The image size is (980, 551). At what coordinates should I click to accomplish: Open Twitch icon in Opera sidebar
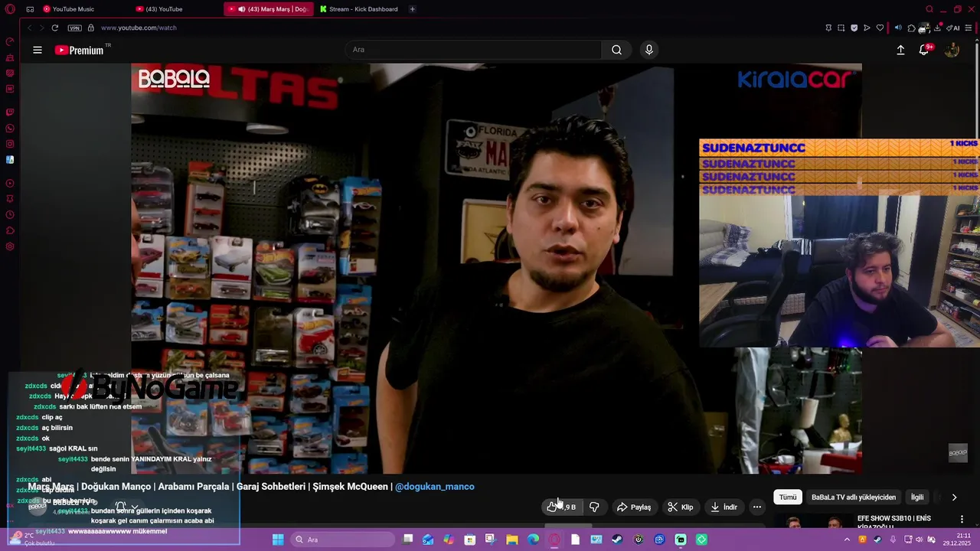pos(10,112)
